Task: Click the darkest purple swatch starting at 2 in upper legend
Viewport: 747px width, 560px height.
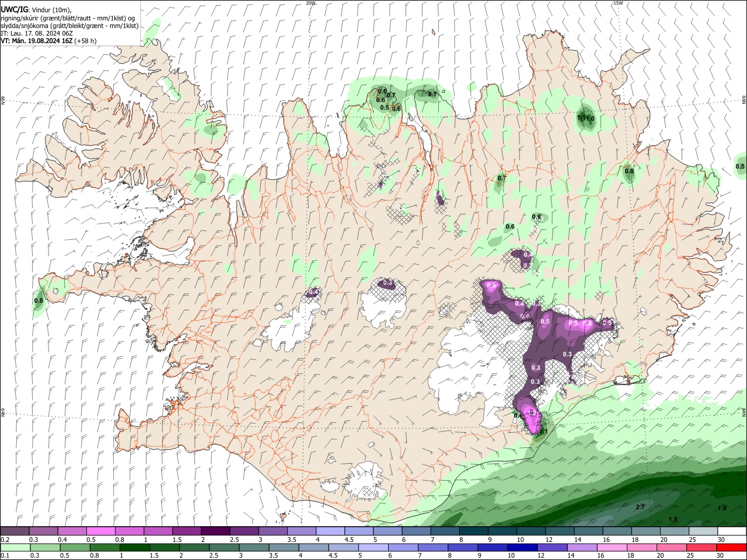Action: click(215, 531)
